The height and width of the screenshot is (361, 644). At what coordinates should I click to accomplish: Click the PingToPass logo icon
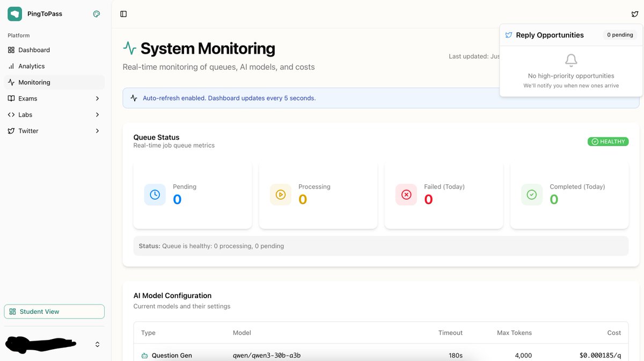point(14,14)
